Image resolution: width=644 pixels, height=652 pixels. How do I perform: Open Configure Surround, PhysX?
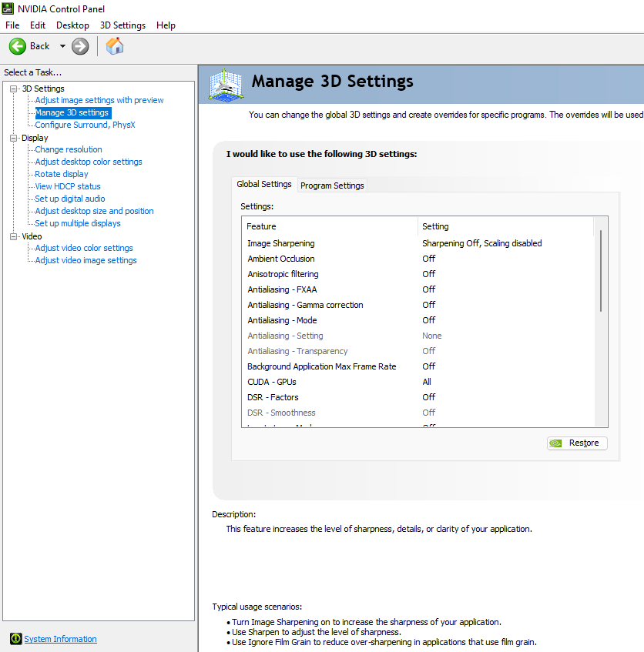85,125
